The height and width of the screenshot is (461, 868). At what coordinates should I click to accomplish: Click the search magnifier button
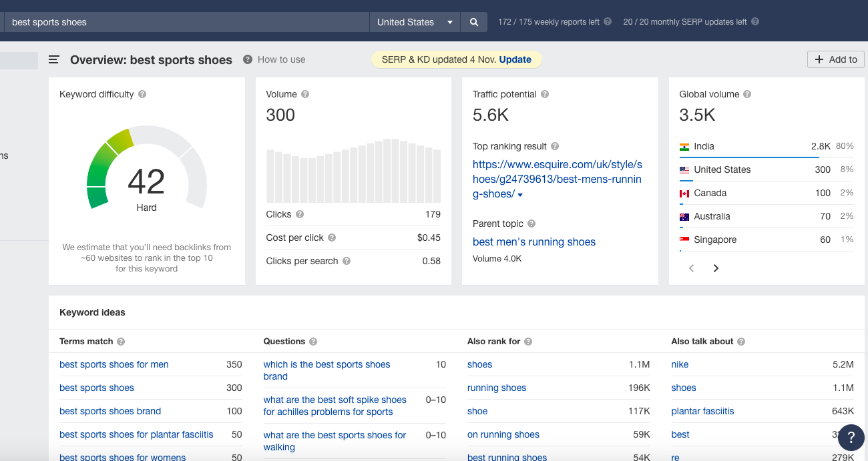click(474, 22)
